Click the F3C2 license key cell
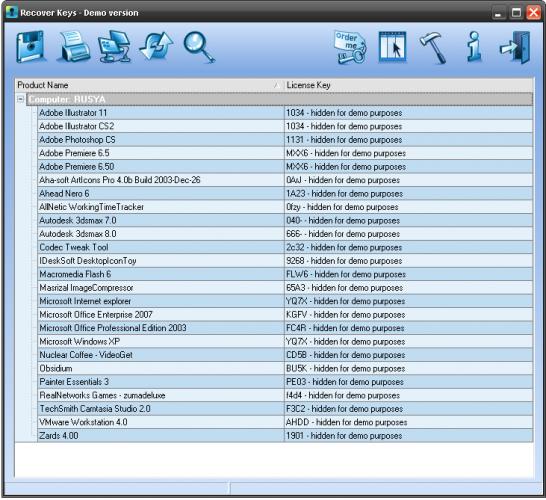 (x=408, y=409)
